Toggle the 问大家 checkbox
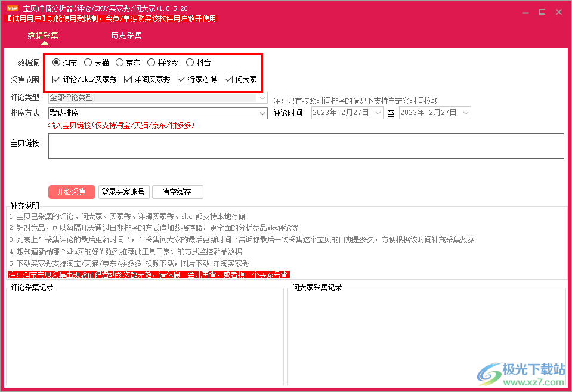 (x=228, y=78)
